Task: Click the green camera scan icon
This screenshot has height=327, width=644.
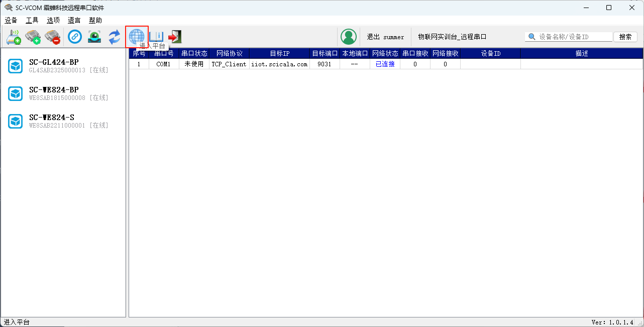Action: pos(94,37)
